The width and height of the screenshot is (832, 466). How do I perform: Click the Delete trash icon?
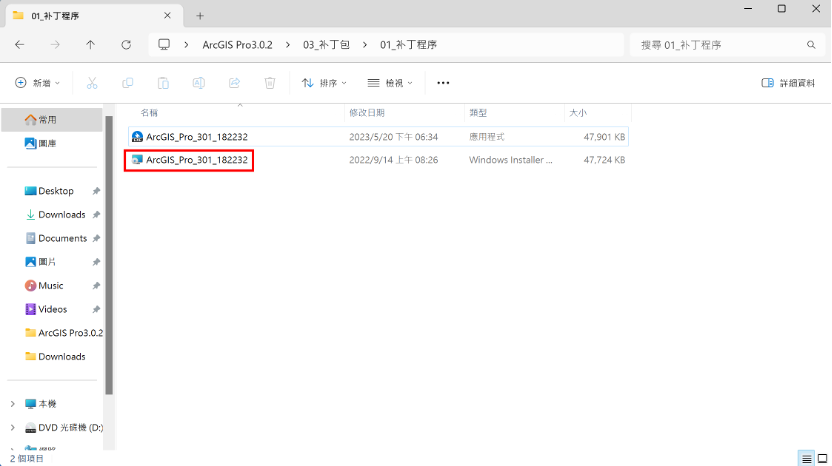pos(270,83)
